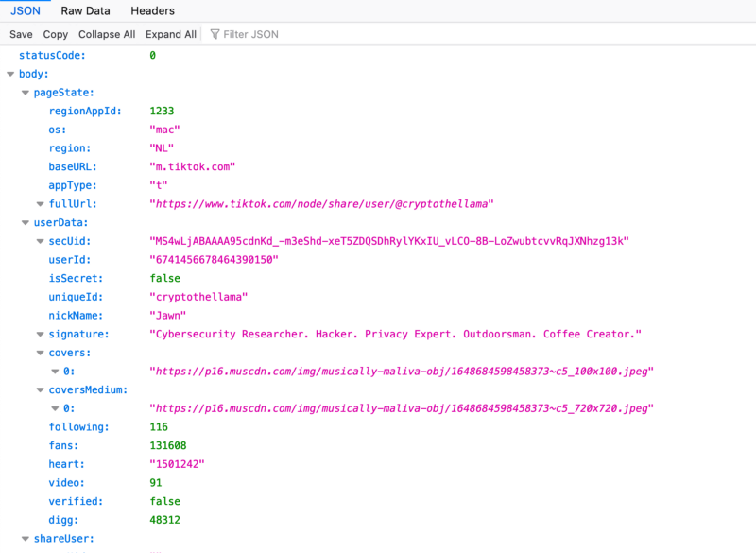This screenshot has width=756, height=553.
Task: Select the video value 91
Action: pyautogui.click(x=156, y=483)
